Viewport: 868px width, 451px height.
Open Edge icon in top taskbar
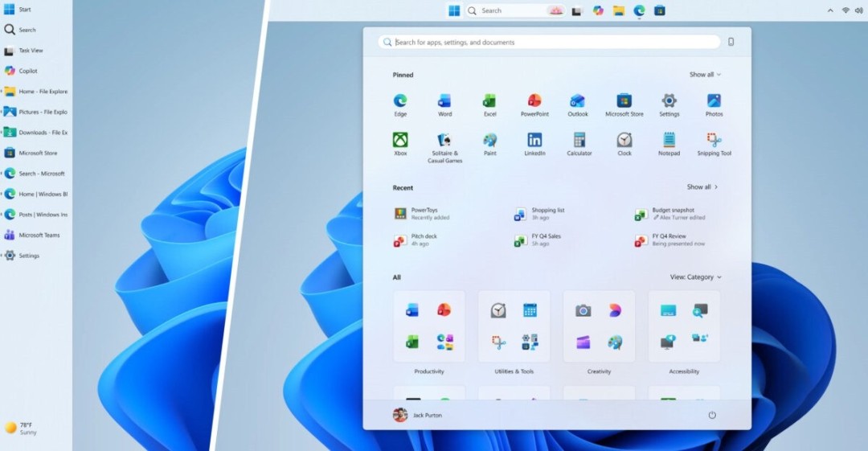click(639, 10)
